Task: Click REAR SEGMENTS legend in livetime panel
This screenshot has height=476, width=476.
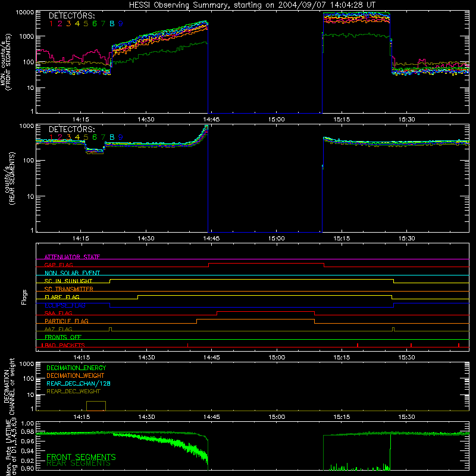Action: [79, 464]
